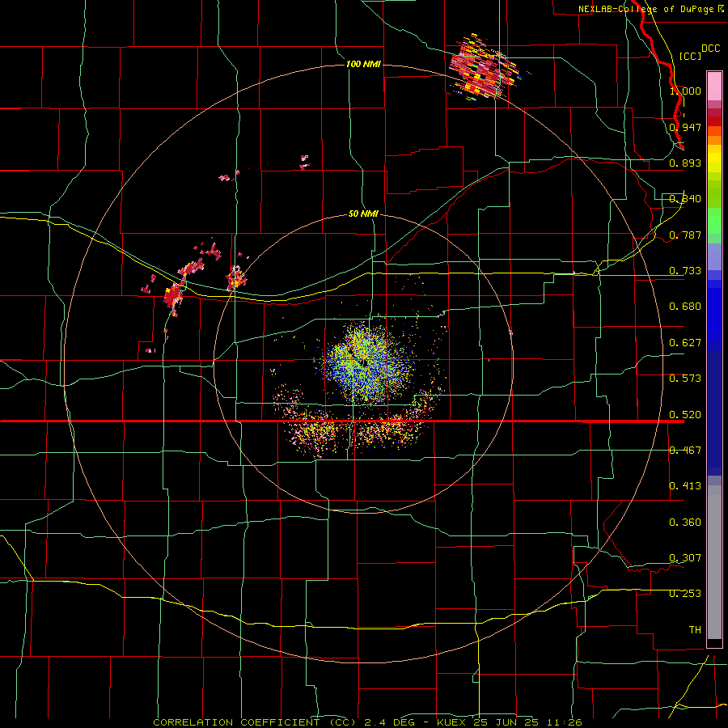Click the NEXLAB-College of DuPage title text

651,9
